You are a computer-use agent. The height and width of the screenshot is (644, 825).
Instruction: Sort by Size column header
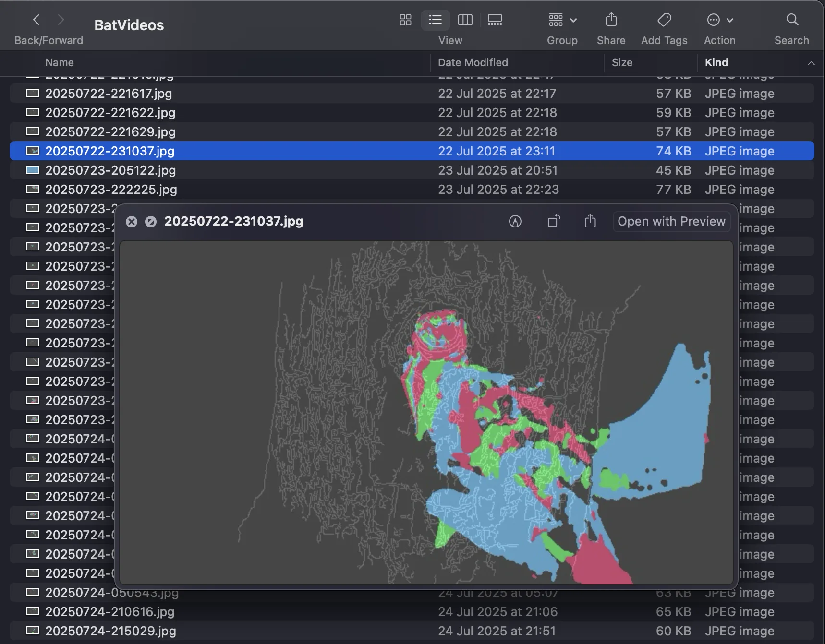pyautogui.click(x=622, y=62)
